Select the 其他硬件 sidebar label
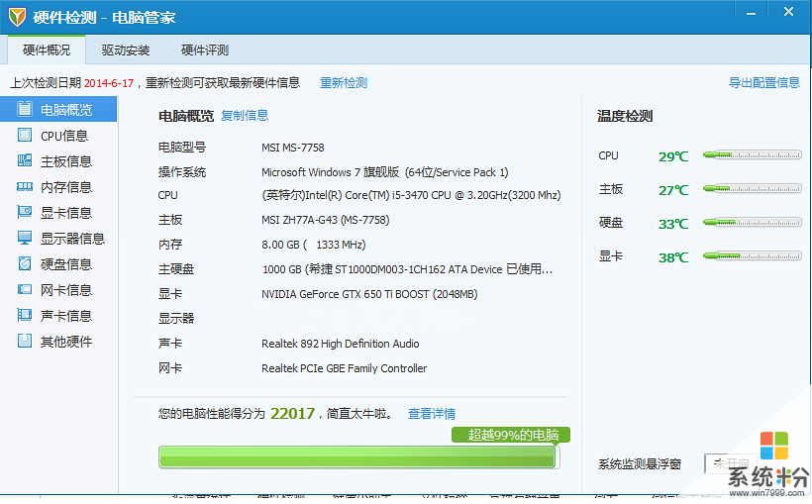 66,342
